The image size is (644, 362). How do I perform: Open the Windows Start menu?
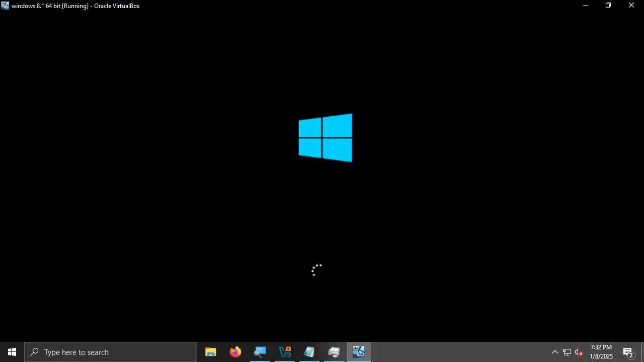click(x=12, y=352)
